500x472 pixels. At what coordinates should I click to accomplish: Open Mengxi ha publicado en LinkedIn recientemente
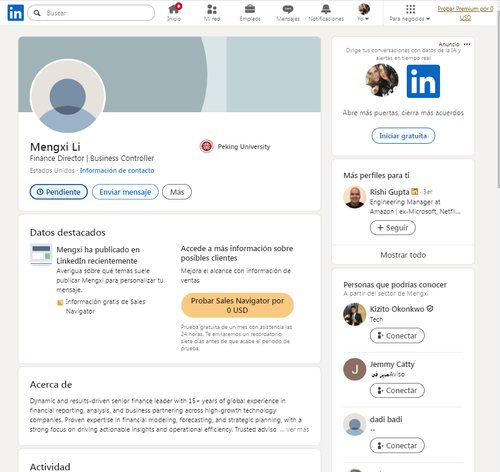[x=98, y=255]
